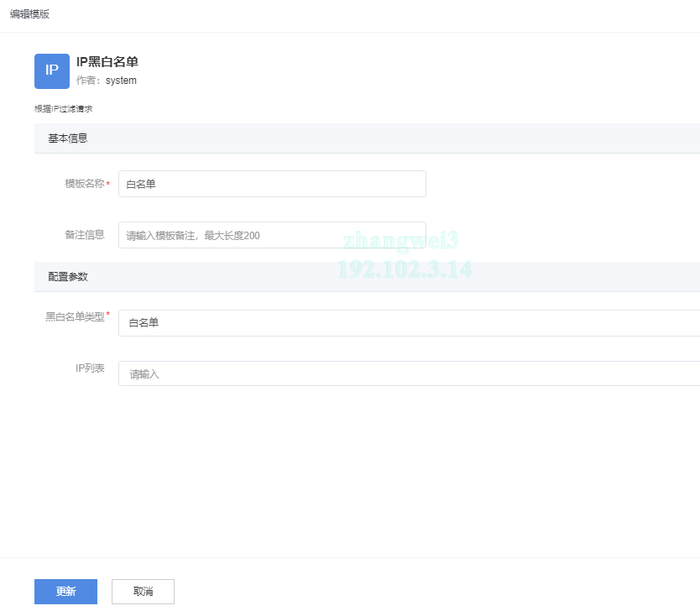Click the 黑白名单类型 field label
This screenshot has height=611, width=700.
(x=75, y=317)
